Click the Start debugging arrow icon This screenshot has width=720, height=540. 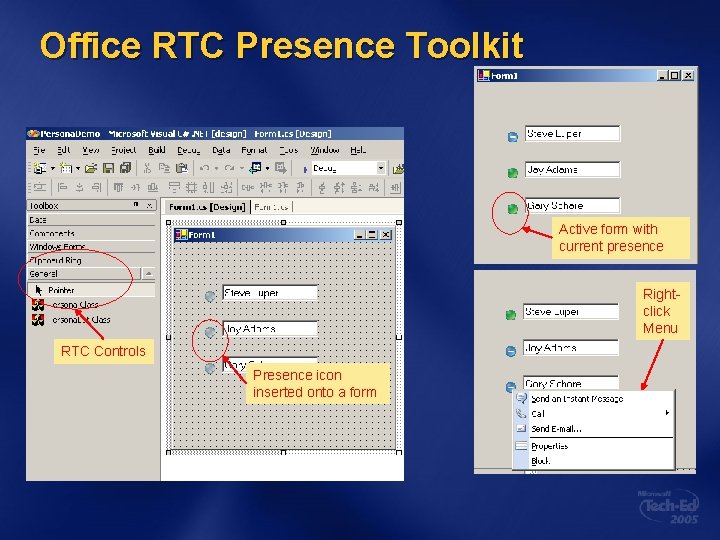(x=305, y=169)
